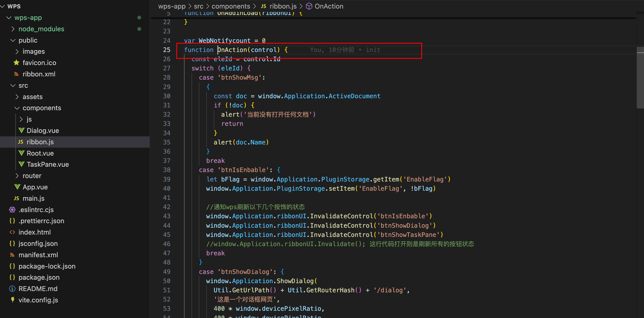Open manifest.xml file
This screenshot has height=318, width=644.
(x=38, y=255)
